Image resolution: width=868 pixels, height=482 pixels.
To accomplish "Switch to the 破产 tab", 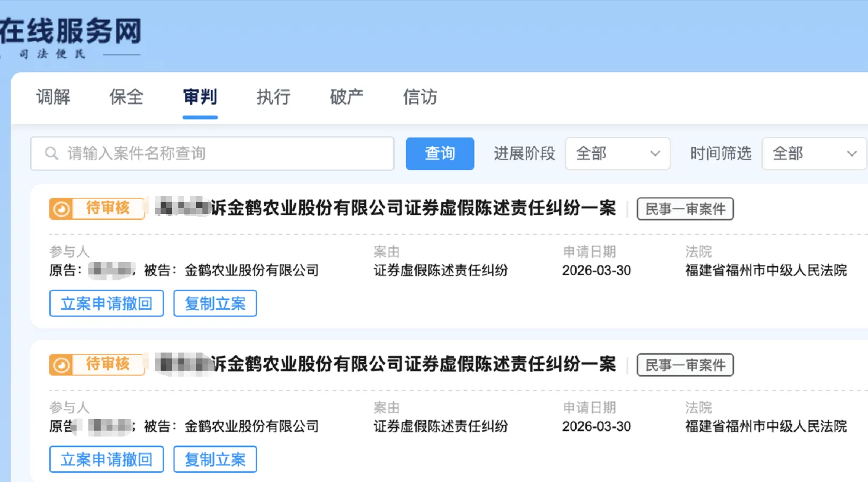I will pyautogui.click(x=346, y=97).
